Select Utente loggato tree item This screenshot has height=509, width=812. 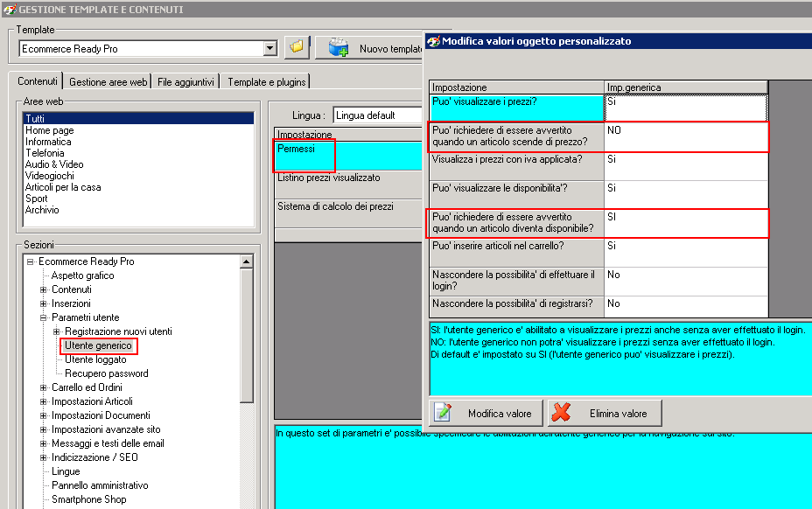tap(95, 359)
